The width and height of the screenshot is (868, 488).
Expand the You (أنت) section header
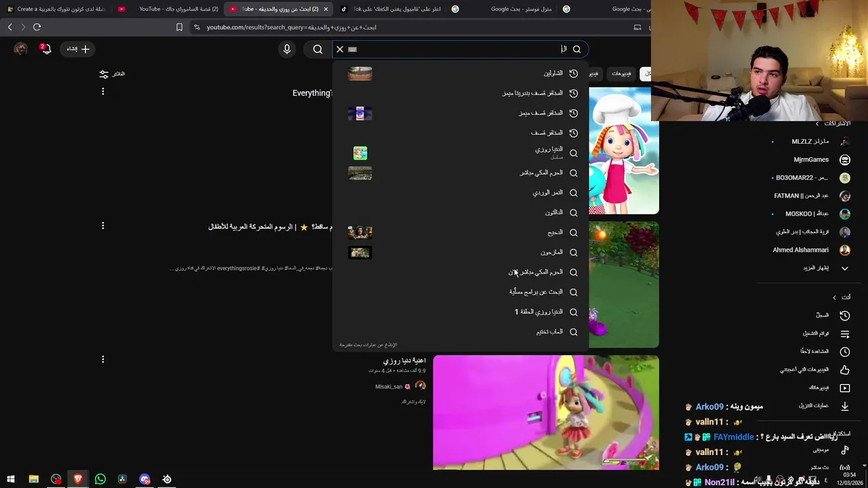[x=842, y=297]
